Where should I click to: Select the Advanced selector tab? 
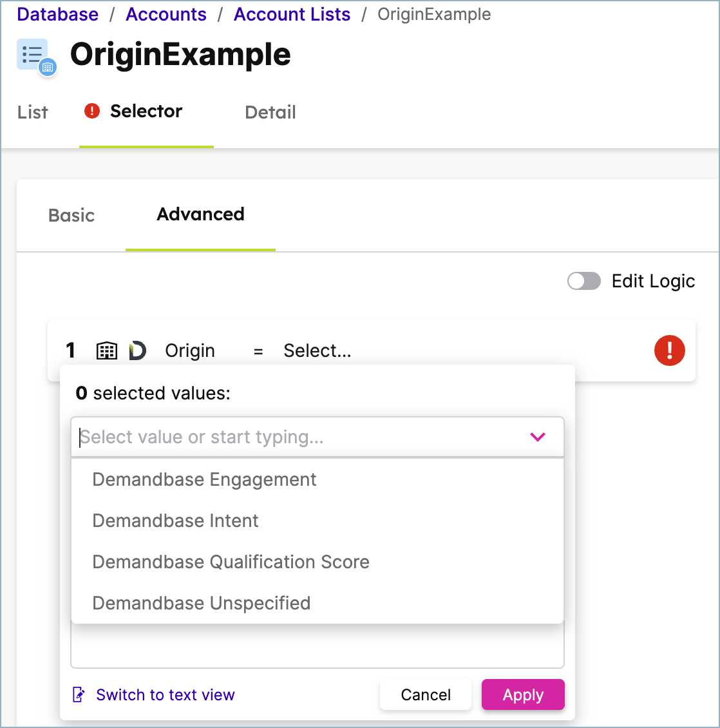pos(200,215)
